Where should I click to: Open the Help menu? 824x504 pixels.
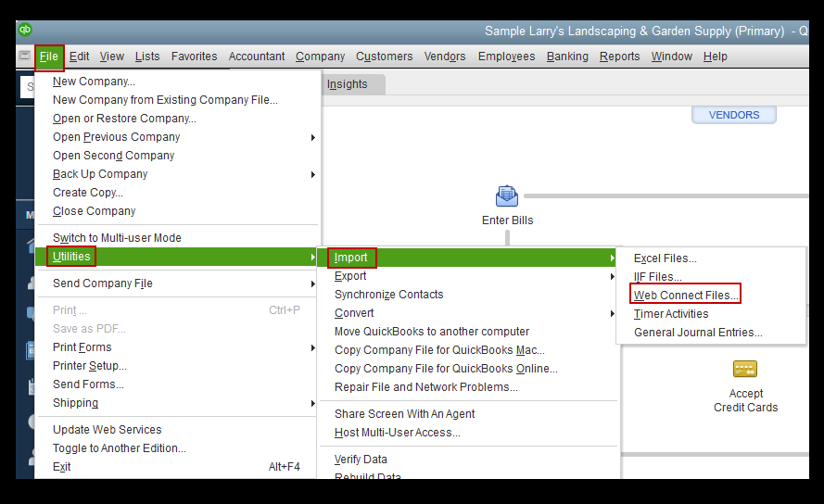coord(716,57)
